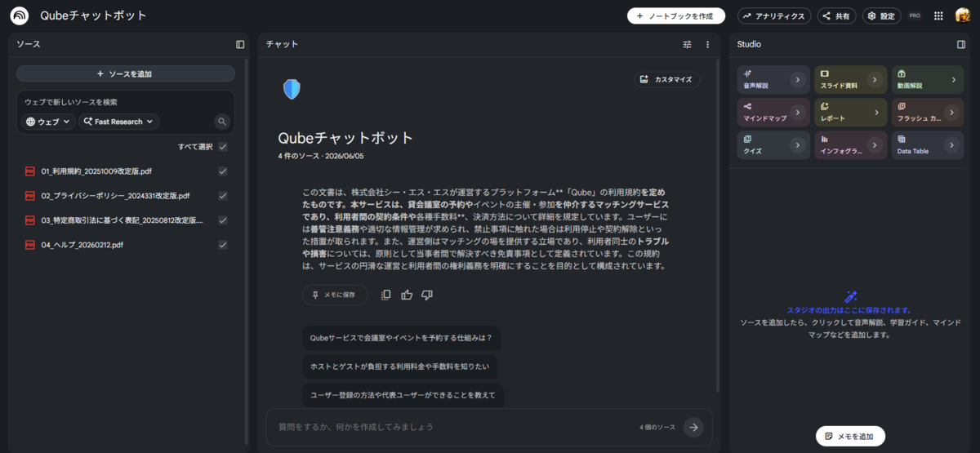Click 共有 share button
Screen dimensions: 980x453
click(838, 16)
